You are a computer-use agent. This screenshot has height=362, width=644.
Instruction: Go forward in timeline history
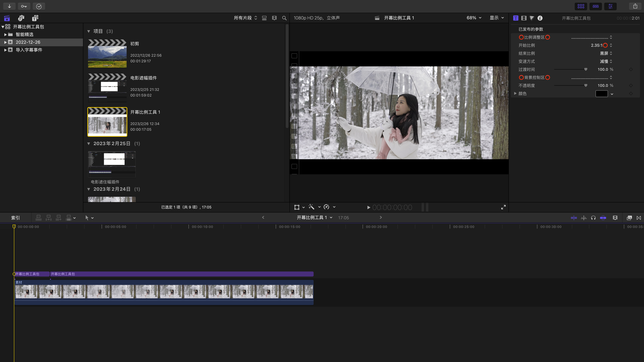(x=381, y=217)
